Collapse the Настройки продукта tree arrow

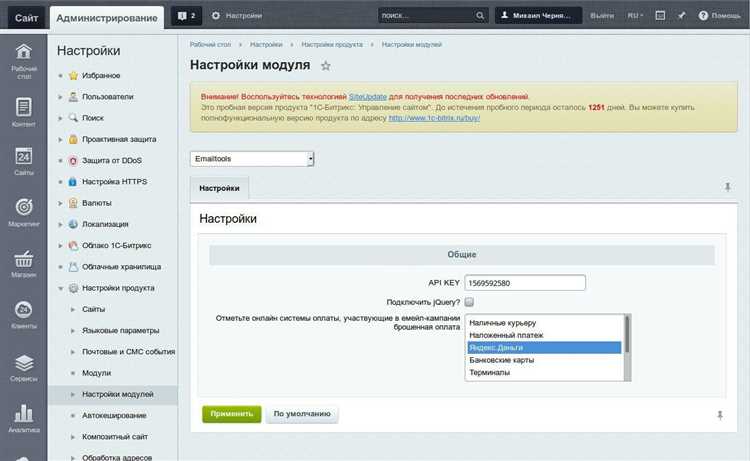pyautogui.click(x=60, y=288)
